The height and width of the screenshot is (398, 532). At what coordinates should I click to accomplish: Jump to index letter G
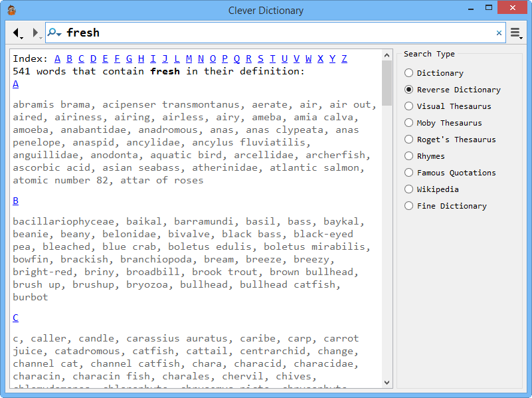(x=129, y=58)
